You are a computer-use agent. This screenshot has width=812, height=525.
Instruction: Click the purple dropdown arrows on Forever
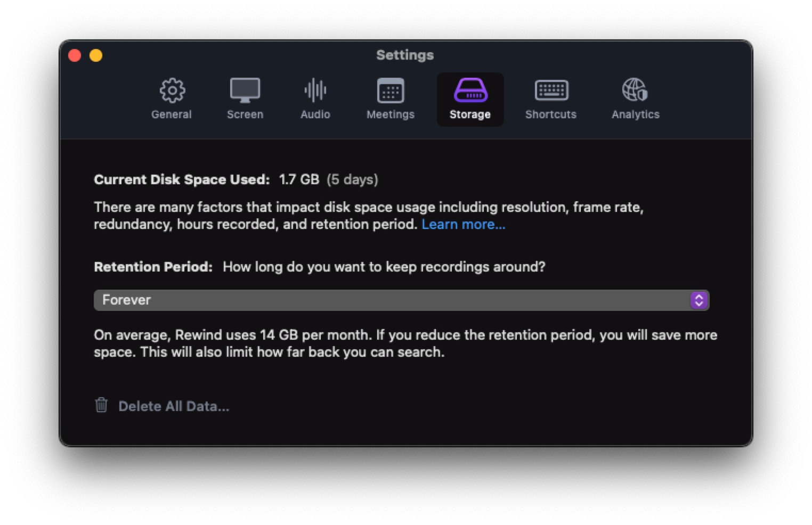[x=699, y=300]
